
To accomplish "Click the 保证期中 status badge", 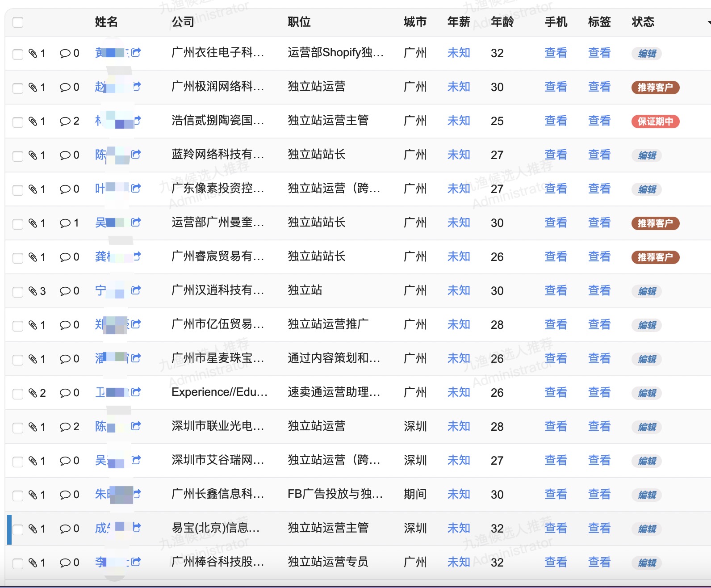I will pyautogui.click(x=655, y=122).
